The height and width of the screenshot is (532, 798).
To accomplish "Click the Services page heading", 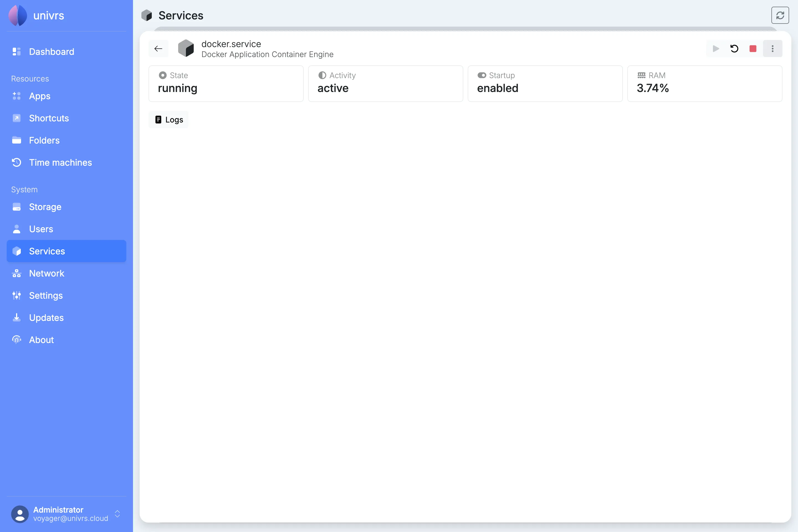I will click(181, 15).
